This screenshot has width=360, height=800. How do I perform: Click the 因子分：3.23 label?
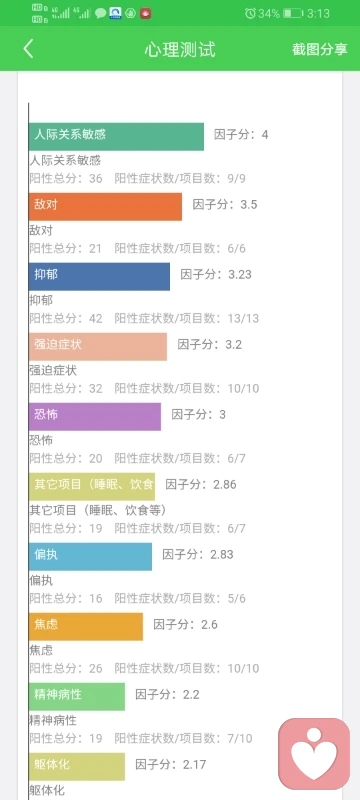tap(216, 274)
